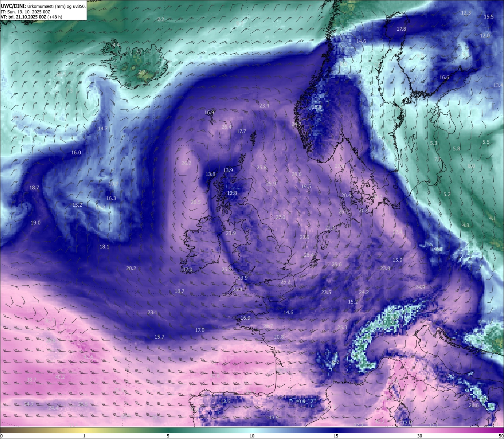Click the 20.2 value label
The height and width of the screenshot is (439, 504).
pyautogui.click(x=131, y=269)
